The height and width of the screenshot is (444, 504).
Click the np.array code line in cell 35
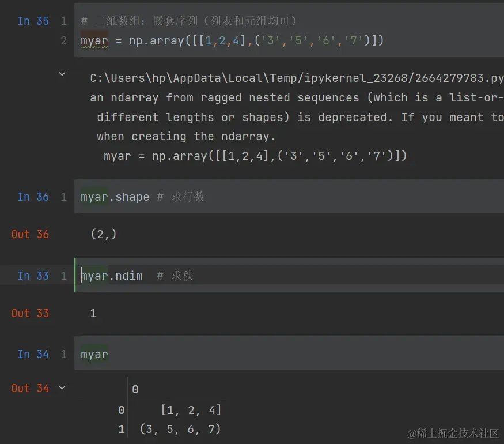(232, 40)
